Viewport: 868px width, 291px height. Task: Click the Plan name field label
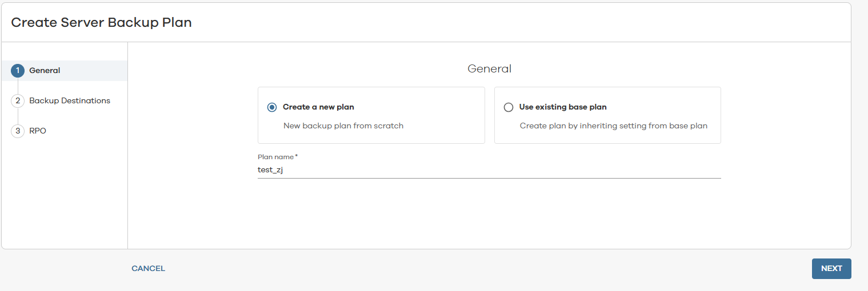point(277,157)
